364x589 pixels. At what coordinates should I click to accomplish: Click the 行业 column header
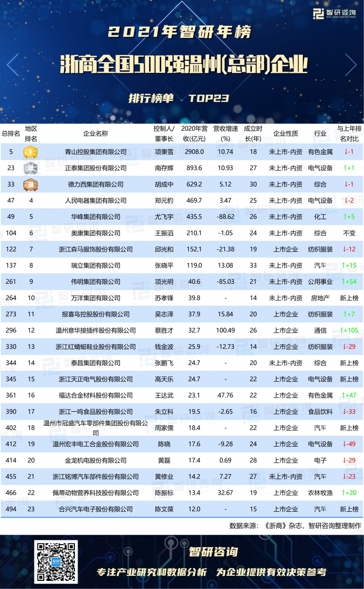[x=320, y=134]
